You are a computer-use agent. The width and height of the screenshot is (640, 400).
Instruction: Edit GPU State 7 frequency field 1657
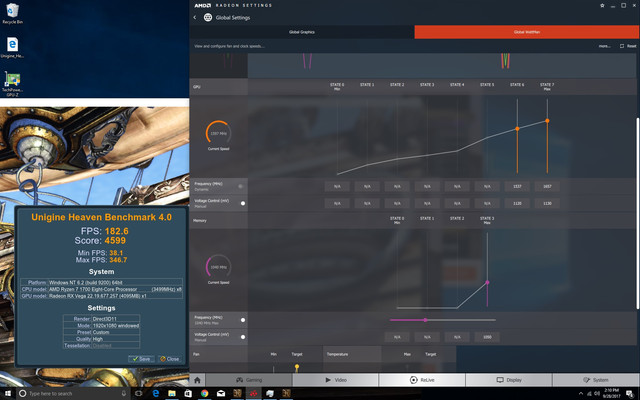pos(547,187)
